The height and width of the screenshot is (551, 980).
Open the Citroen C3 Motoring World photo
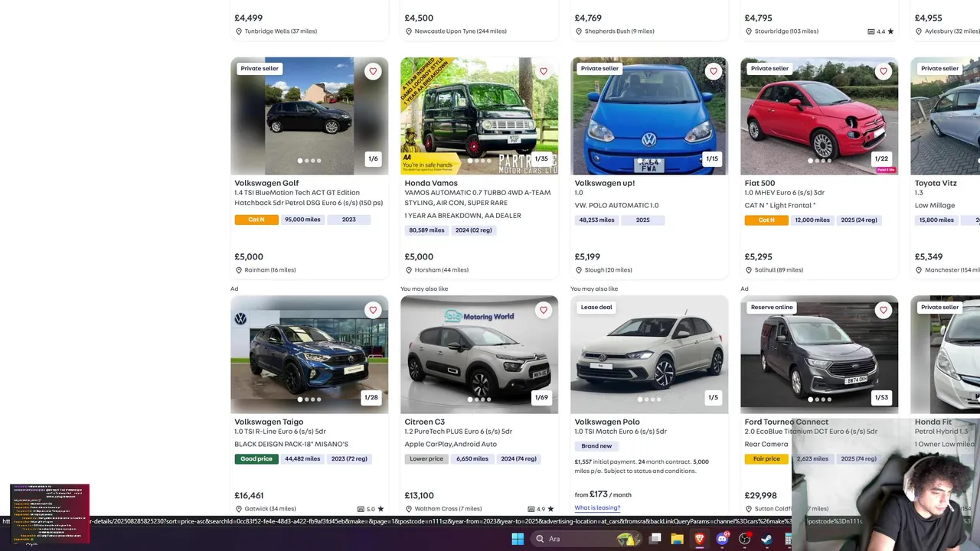click(x=479, y=354)
